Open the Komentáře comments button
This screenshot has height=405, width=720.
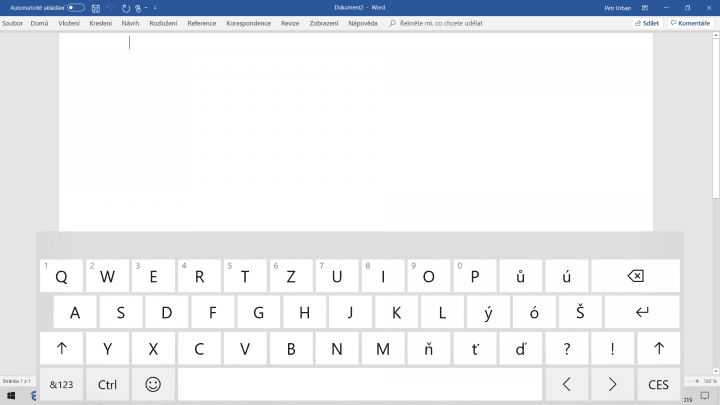tap(690, 23)
